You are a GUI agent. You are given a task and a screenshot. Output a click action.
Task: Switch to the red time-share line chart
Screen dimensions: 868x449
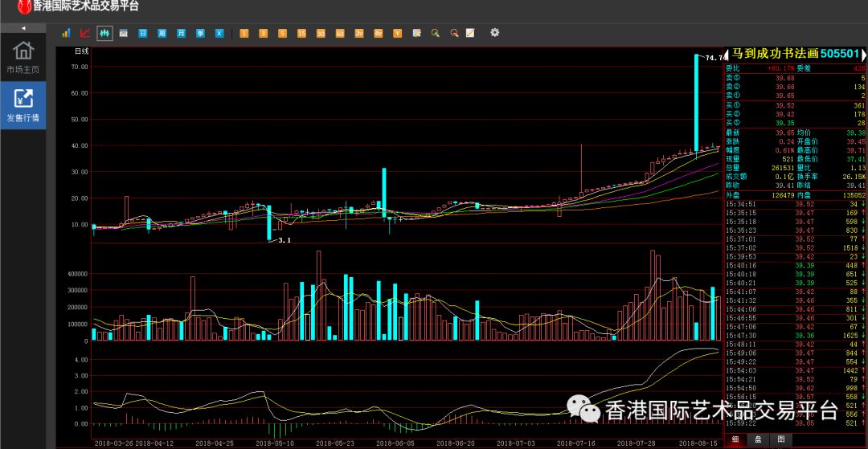pyautogui.click(x=84, y=33)
